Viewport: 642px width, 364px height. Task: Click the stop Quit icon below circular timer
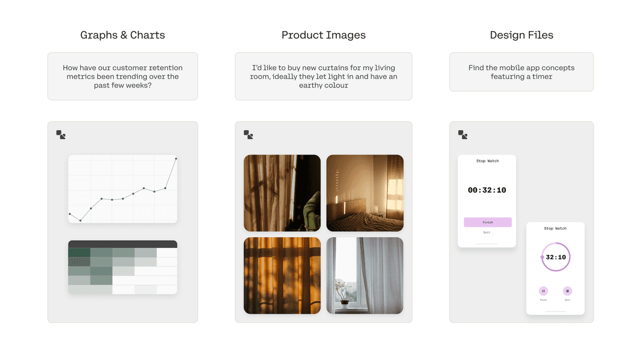click(x=567, y=291)
